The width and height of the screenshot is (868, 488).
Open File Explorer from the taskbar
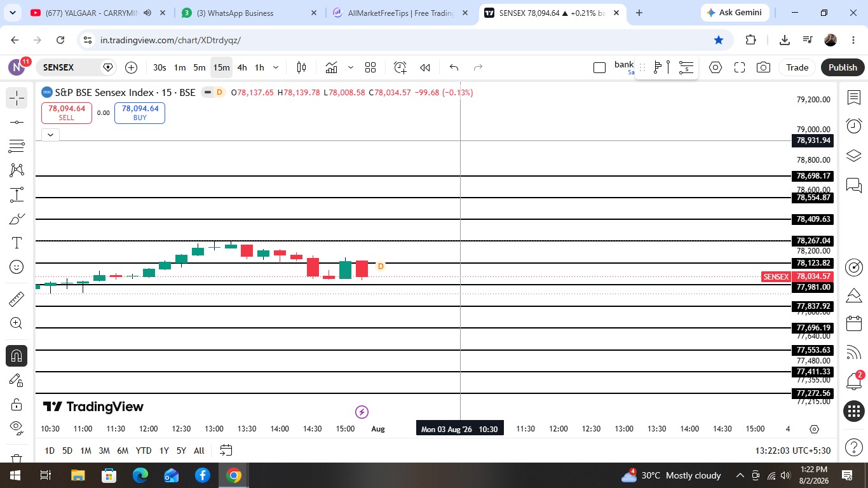(78, 475)
